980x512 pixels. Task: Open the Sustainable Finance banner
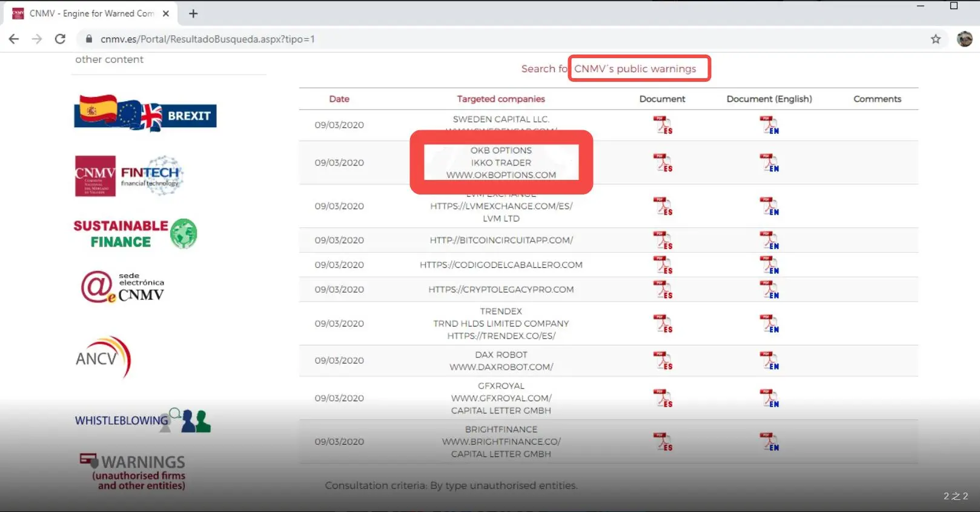pyautogui.click(x=136, y=234)
